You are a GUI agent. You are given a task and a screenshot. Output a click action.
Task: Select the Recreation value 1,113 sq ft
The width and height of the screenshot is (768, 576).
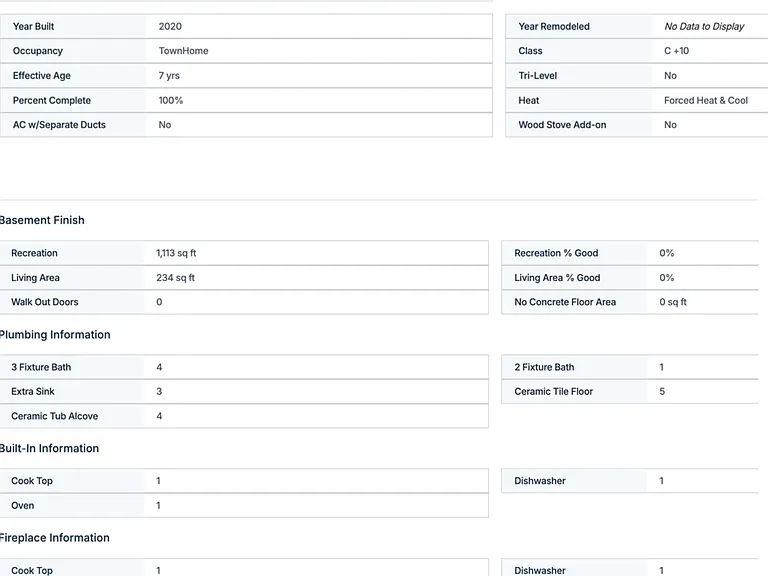(x=176, y=253)
